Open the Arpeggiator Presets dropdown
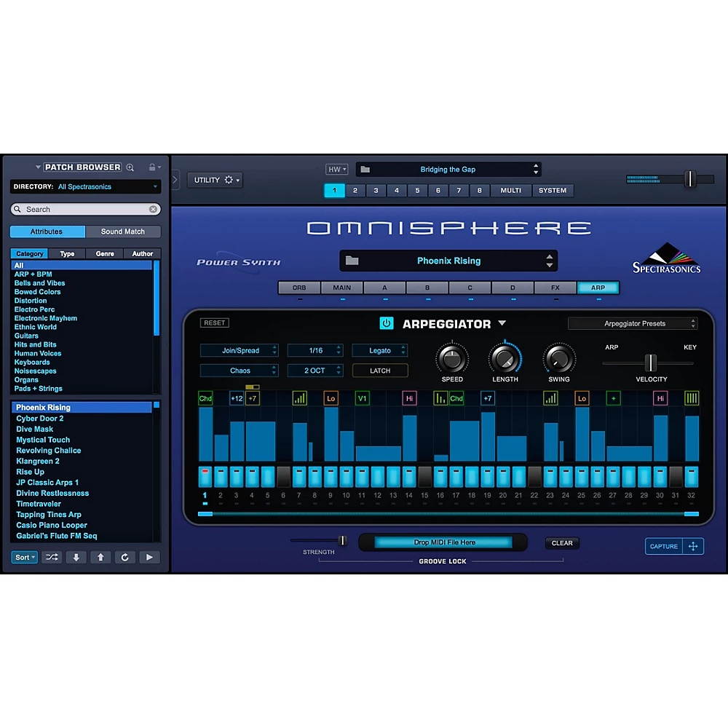This screenshot has width=728, height=728. tap(633, 323)
